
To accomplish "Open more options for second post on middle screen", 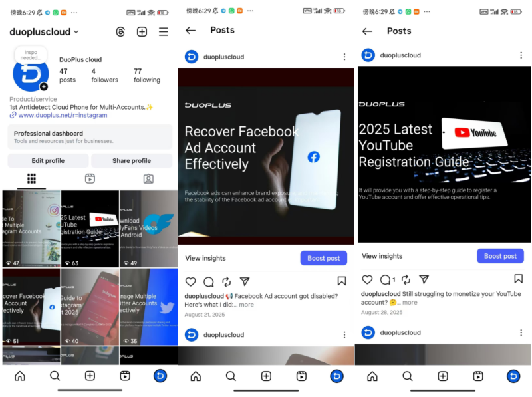I will (x=344, y=335).
